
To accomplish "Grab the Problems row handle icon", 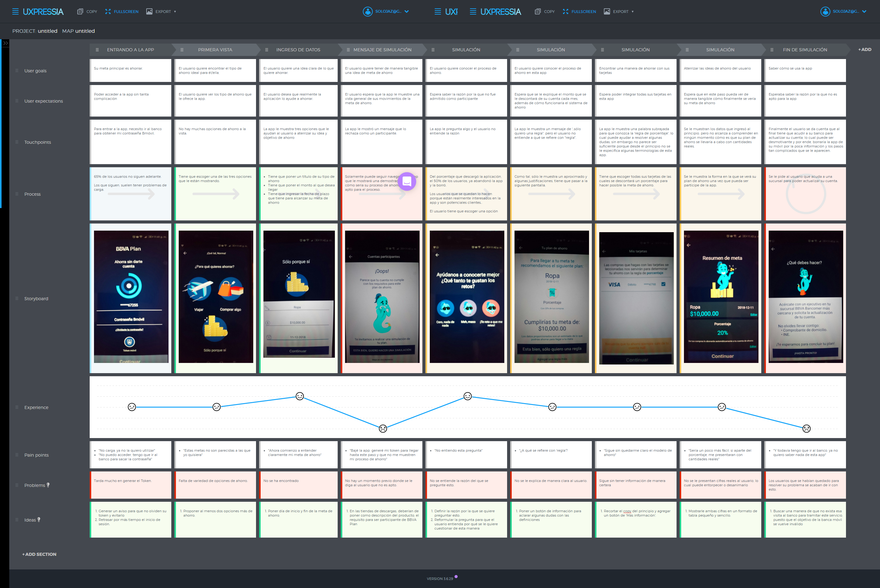I will pos(16,485).
